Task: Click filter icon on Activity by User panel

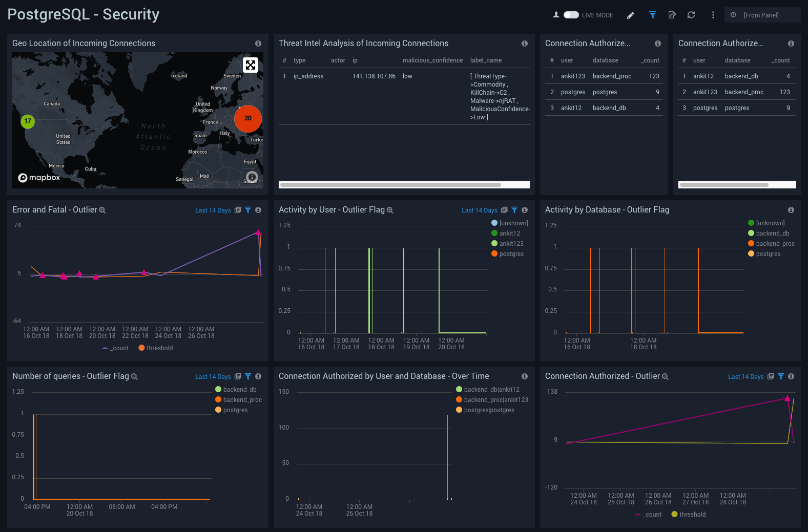Action: (514, 210)
